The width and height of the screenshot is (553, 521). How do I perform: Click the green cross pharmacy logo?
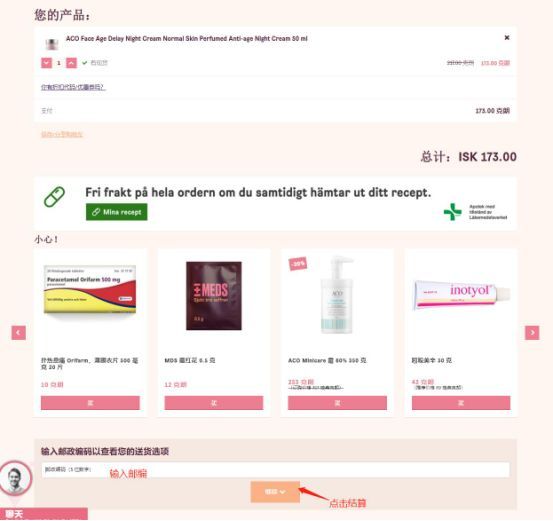click(452, 212)
